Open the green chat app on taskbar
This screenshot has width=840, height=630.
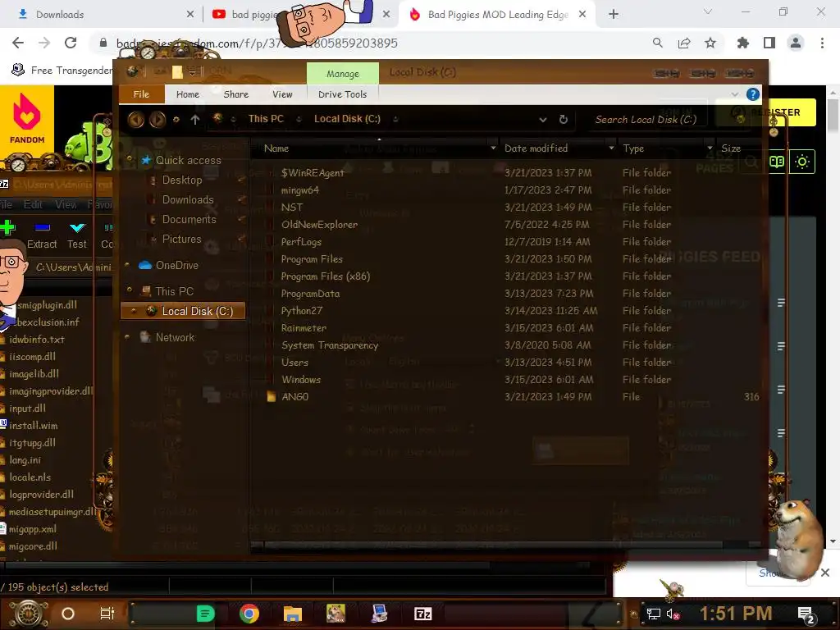click(205, 614)
